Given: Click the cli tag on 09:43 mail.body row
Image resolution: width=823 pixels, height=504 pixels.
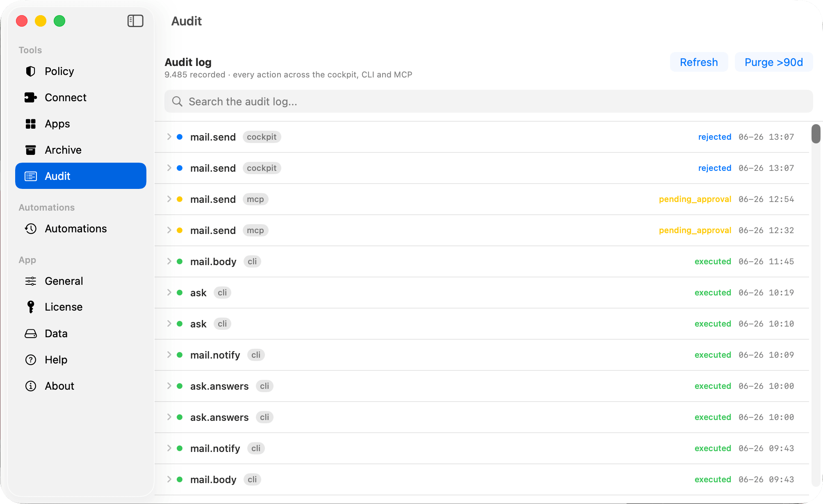Looking at the screenshot, I should (252, 479).
